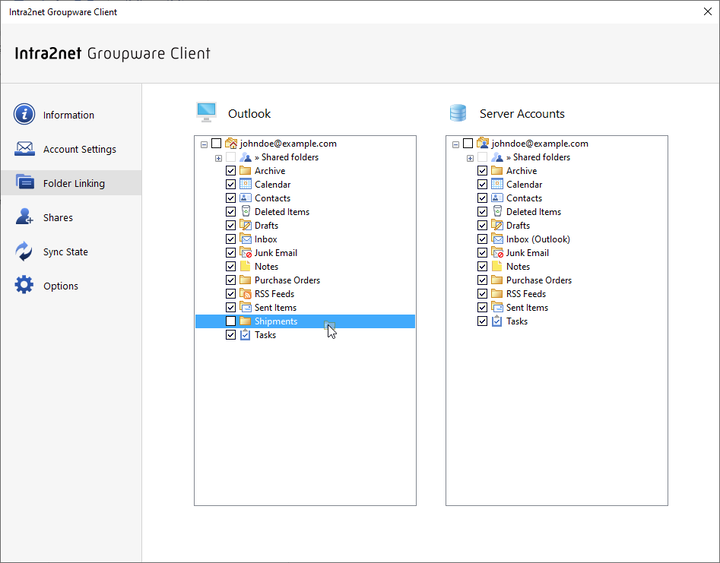Uncheck the Outlook Archive checkbox

pyautogui.click(x=231, y=171)
